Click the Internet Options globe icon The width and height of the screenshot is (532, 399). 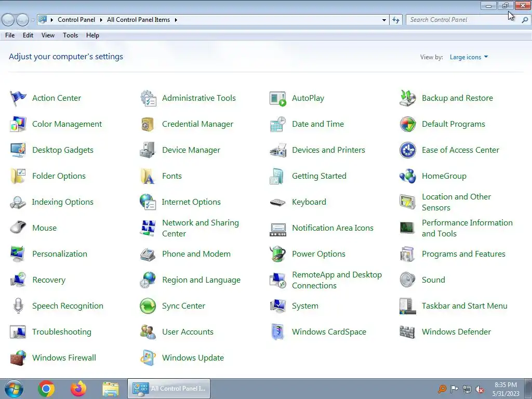pyautogui.click(x=148, y=202)
